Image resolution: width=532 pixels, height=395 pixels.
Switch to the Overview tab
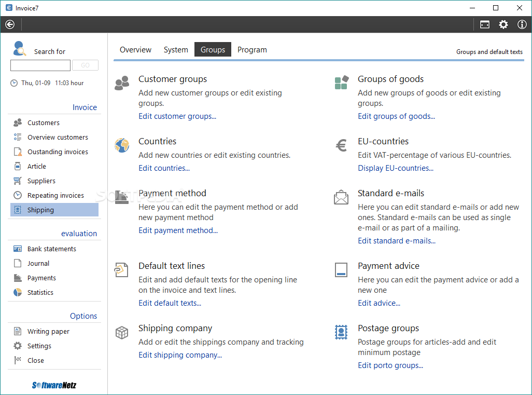coord(136,50)
